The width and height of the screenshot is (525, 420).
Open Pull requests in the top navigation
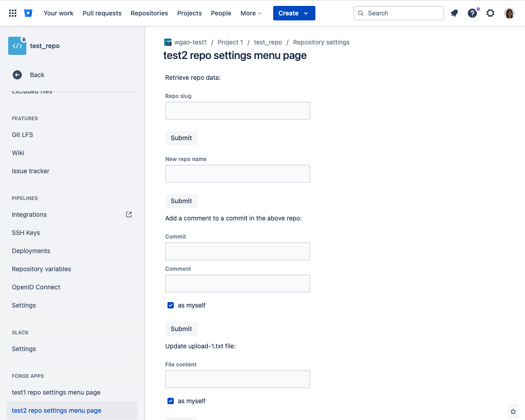click(102, 13)
